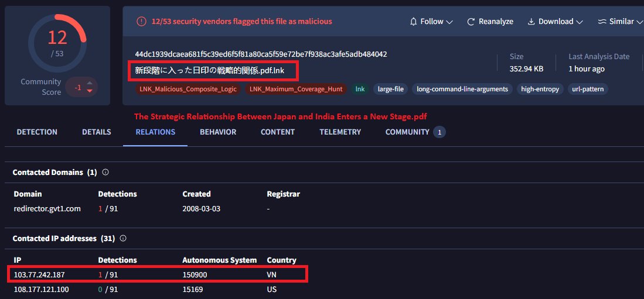The width and height of the screenshot is (644, 299).
Task: Click domain detections value 1 / 91
Action: tap(108, 208)
